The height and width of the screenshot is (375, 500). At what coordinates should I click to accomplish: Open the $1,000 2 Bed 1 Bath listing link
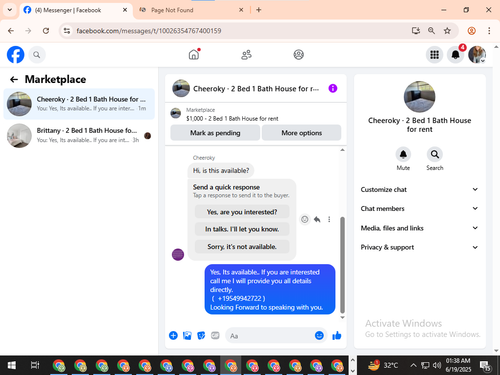(x=232, y=119)
